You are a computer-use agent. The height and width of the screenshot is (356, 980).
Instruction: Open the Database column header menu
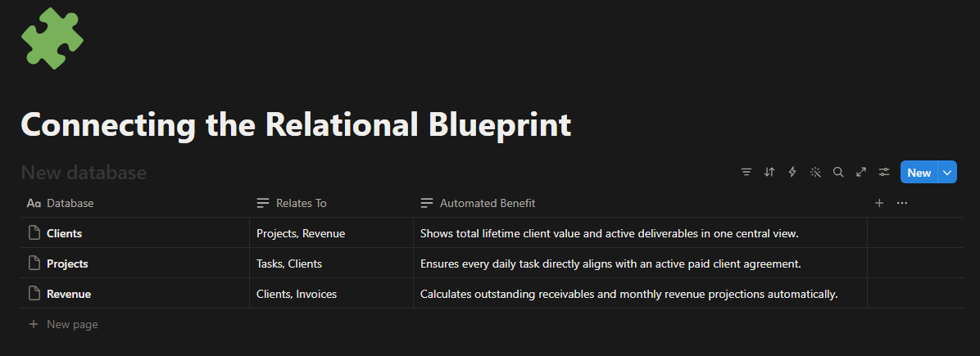coord(135,203)
